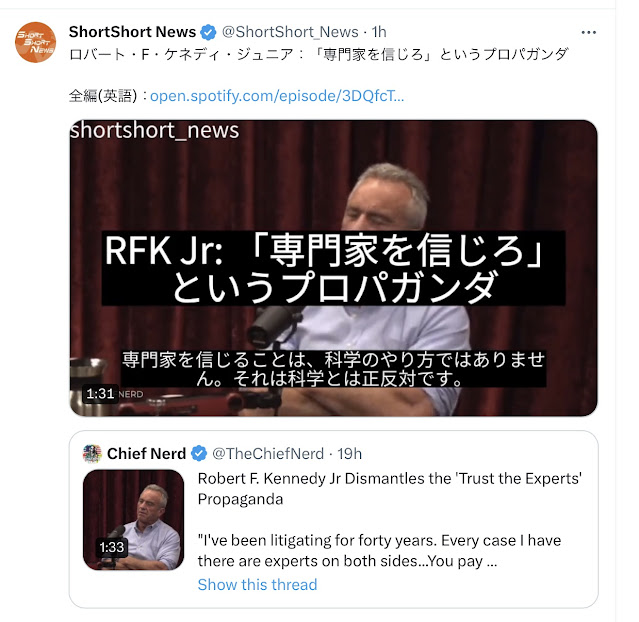Click "Show this thread" link

point(257,585)
